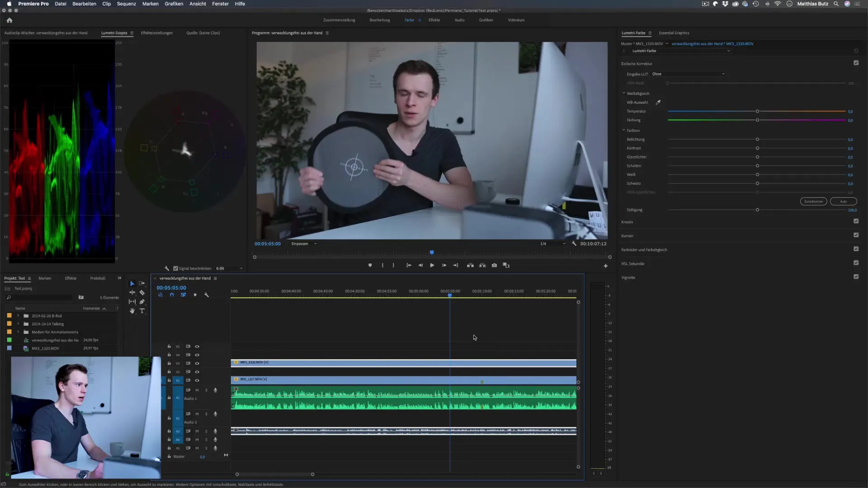Hide track V1 with eye icon
The width and height of the screenshot is (868, 488).
point(197,380)
